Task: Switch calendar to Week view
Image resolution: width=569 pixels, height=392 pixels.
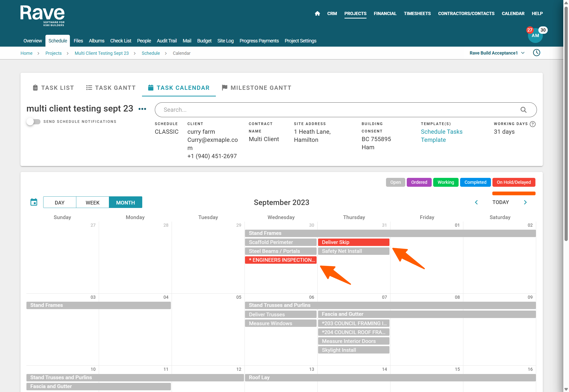Action: pyautogui.click(x=92, y=203)
